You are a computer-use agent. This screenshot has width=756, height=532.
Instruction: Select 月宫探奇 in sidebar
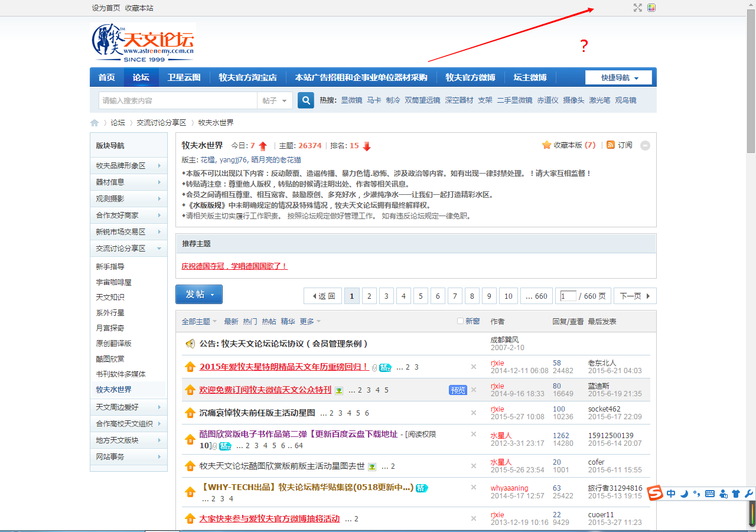[x=110, y=328]
